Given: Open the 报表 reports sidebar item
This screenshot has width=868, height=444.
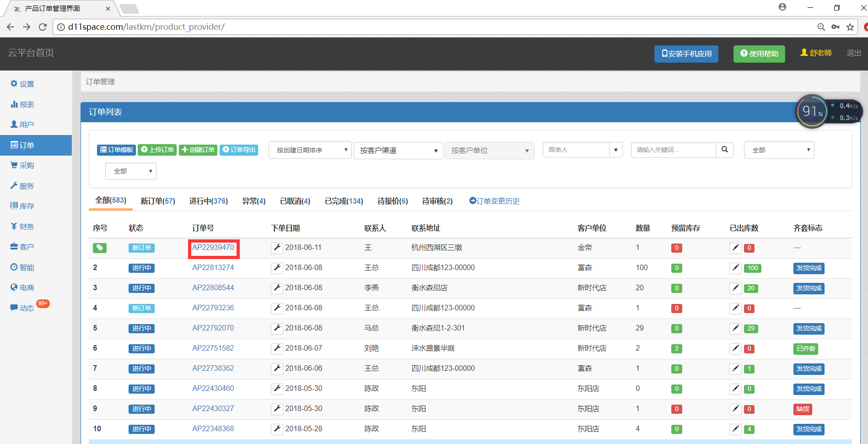Looking at the screenshot, I should [x=22, y=104].
